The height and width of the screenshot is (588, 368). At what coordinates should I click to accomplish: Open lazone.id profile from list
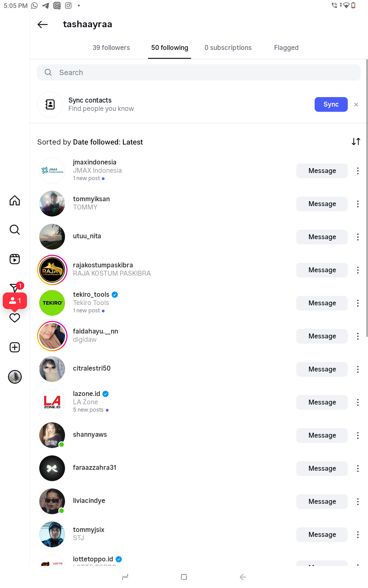(86, 394)
